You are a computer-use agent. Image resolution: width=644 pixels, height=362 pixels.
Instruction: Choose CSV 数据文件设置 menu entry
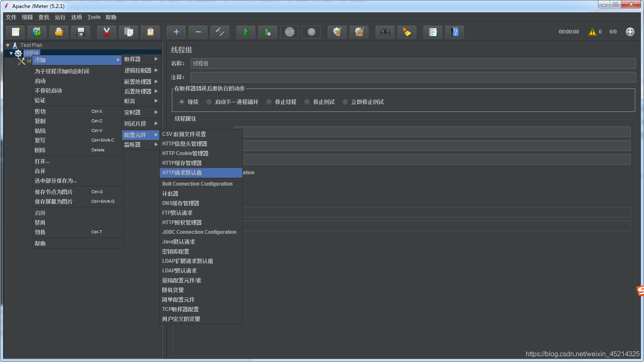tap(201, 134)
